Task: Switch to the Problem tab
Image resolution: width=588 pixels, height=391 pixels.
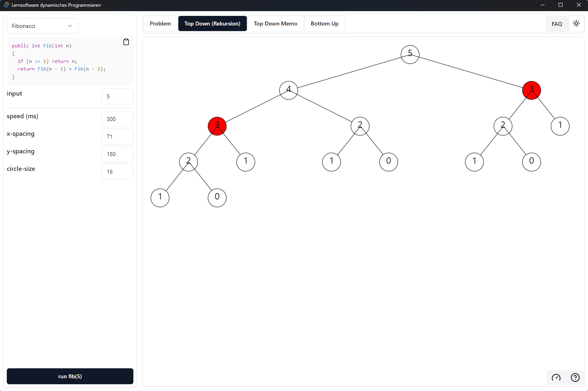Action: [x=160, y=23]
